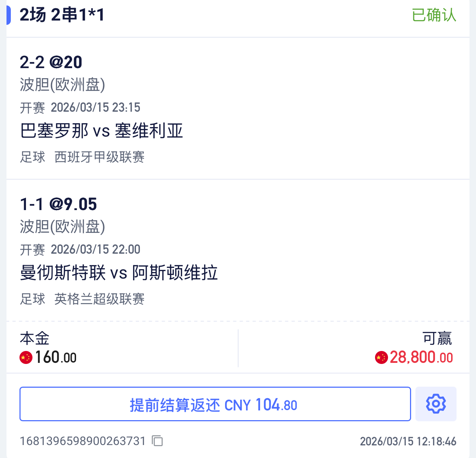Open 巴塞罗那 vs 塞维利亚 match
476x458 pixels.
click(x=101, y=130)
